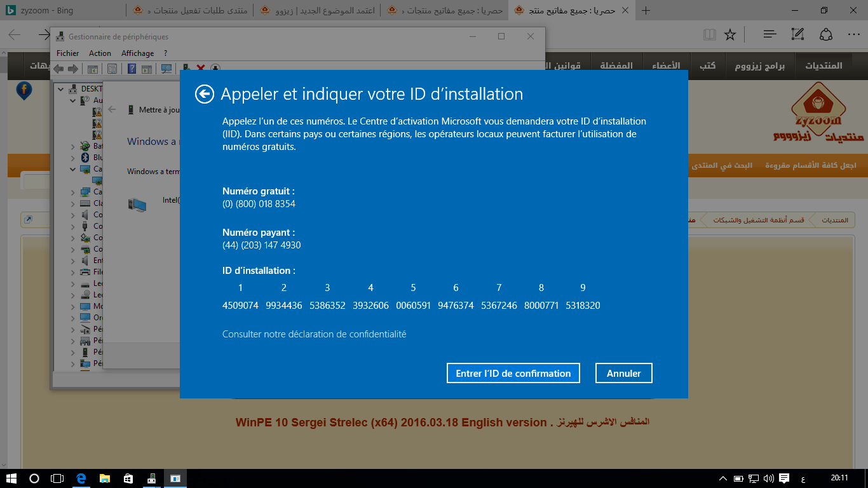
Task: Open Edge reading view book icon
Action: click(710, 34)
